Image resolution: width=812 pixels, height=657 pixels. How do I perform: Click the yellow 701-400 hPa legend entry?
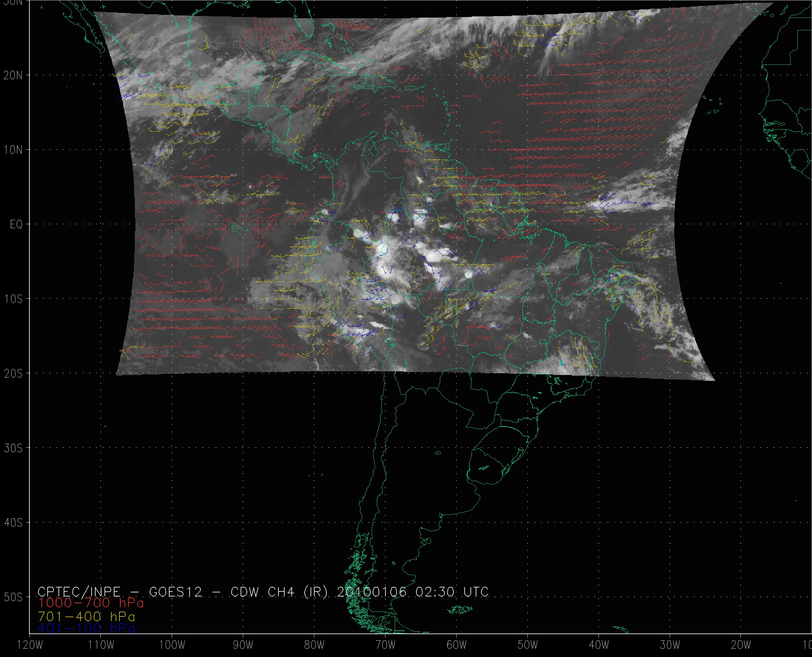coord(86,616)
